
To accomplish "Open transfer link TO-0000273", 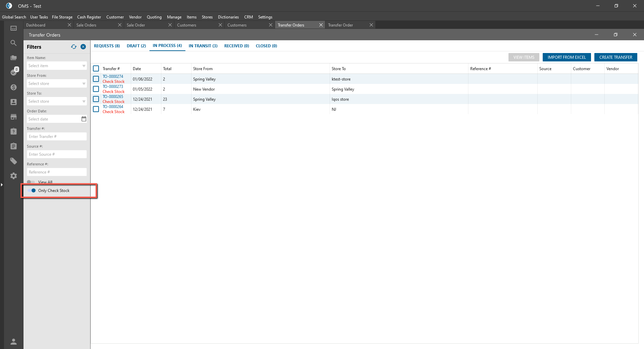I will pyautogui.click(x=113, y=87).
